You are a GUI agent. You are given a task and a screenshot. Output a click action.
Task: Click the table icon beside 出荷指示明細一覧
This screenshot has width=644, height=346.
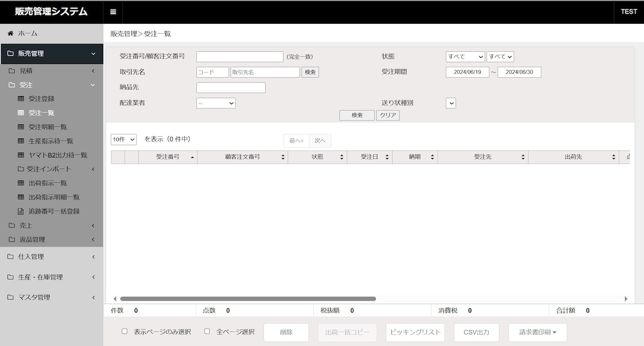point(21,197)
